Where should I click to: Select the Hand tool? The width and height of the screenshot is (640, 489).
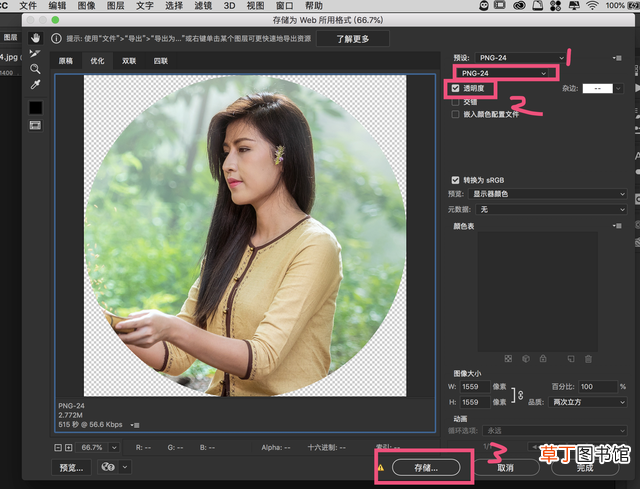click(x=36, y=38)
